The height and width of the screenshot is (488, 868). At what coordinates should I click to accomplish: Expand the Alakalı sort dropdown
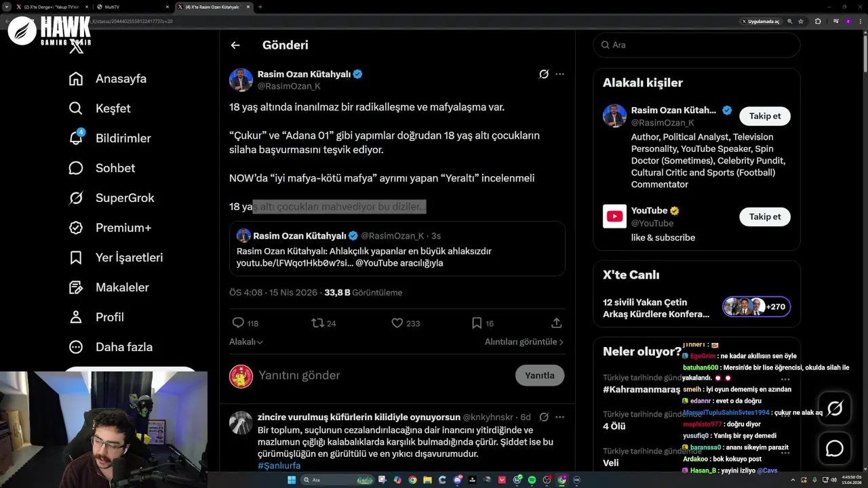pos(245,342)
